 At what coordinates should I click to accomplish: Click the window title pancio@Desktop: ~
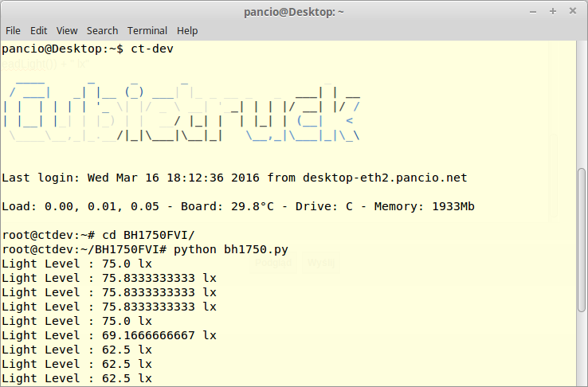293,11
